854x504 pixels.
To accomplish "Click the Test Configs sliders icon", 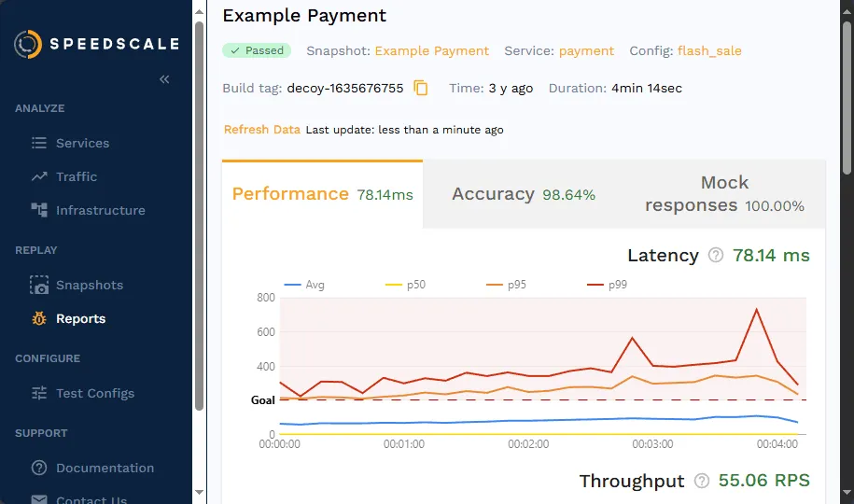I will click(x=38, y=393).
